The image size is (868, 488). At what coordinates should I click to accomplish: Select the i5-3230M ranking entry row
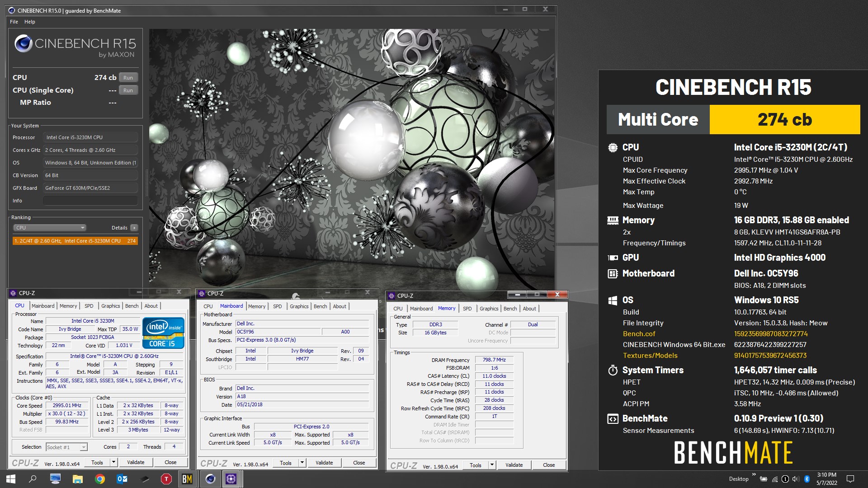tap(75, 241)
